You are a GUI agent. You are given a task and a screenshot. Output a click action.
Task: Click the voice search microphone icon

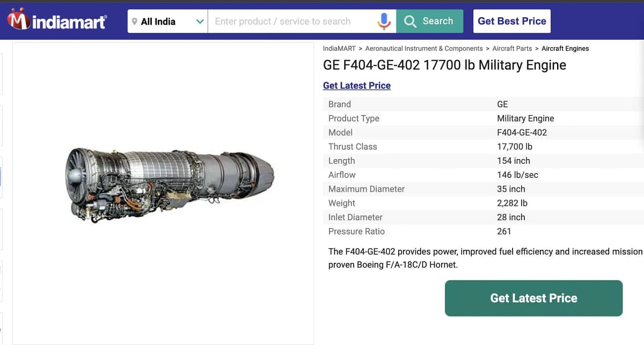pyautogui.click(x=383, y=21)
